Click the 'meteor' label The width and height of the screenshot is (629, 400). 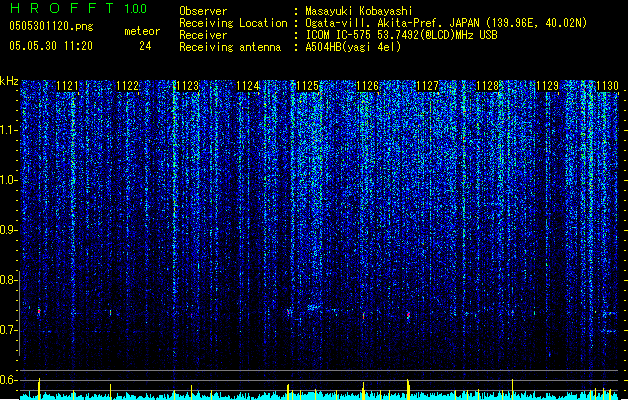coord(142,31)
